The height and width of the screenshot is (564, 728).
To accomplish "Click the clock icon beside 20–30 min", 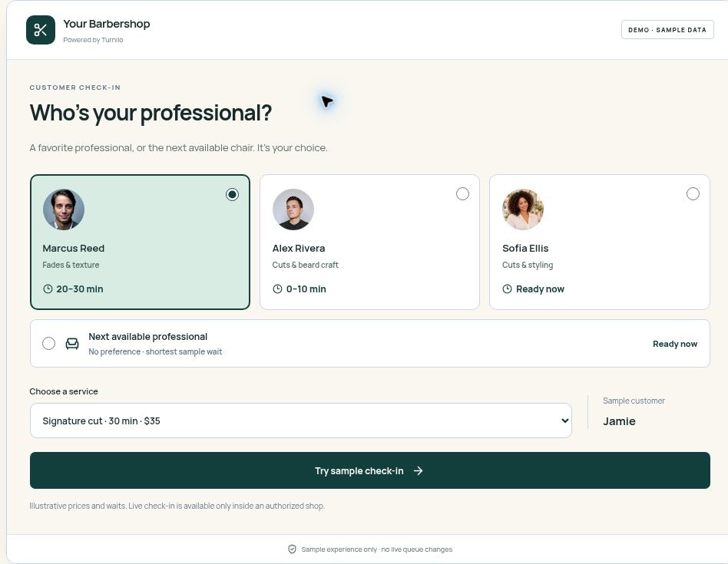I will click(x=48, y=289).
